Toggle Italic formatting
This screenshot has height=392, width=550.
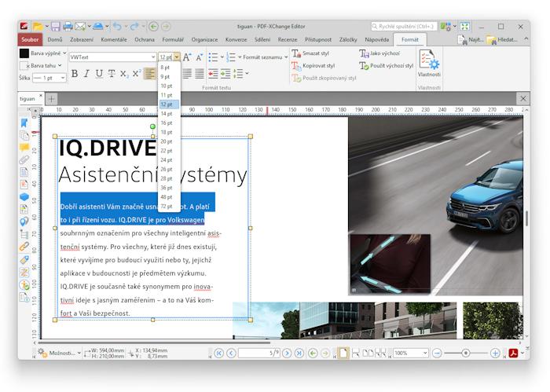(x=86, y=74)
